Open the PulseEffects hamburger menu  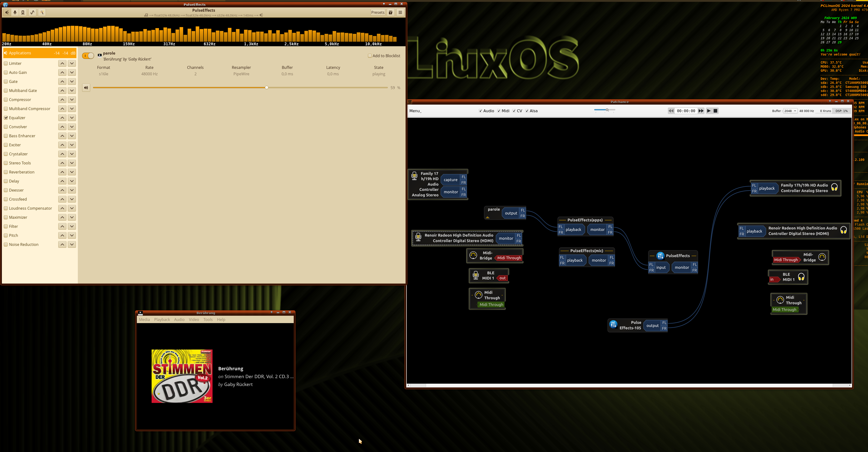(400, 12)
